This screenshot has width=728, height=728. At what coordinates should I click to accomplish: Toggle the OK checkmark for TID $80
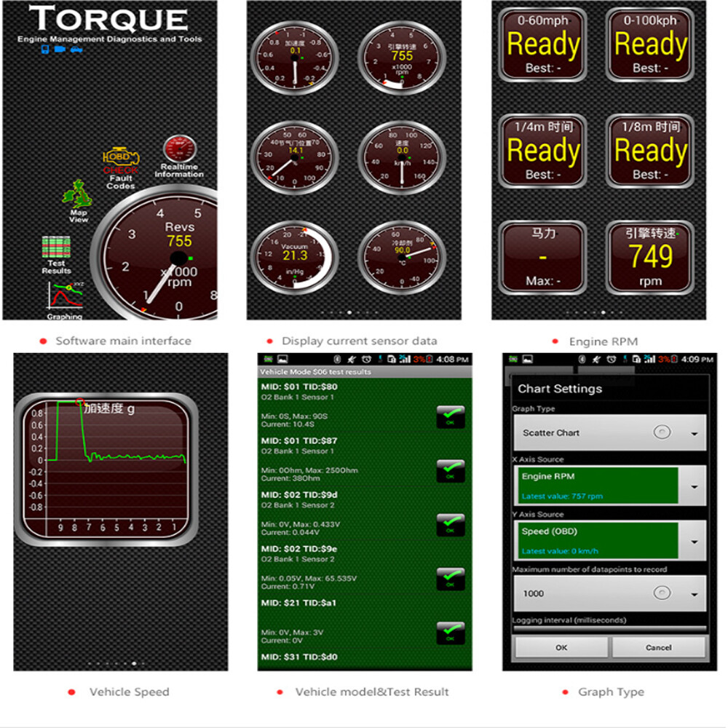point(450,417)
